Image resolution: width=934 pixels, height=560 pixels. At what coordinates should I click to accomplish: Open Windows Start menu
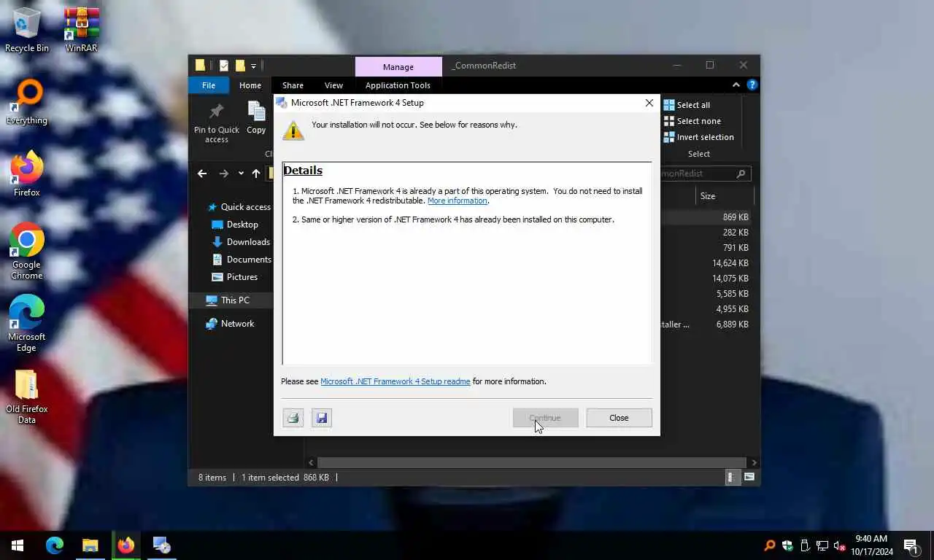(x=18, y=545)
